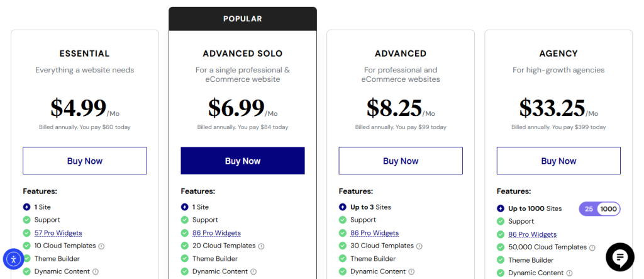The image size is (644, 279).
Task: Open Advanced Solo 86 Pro Widgets link
Action: [x=216, y=233]
